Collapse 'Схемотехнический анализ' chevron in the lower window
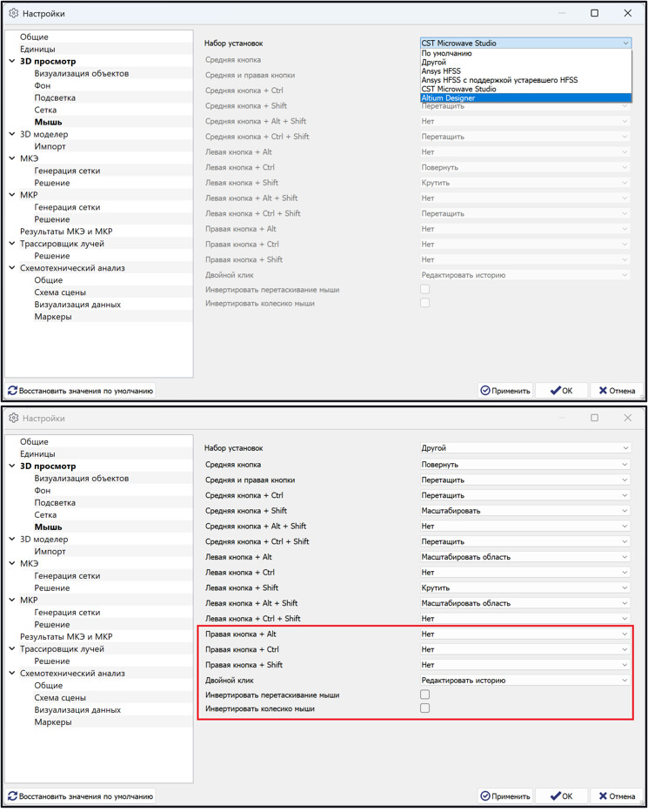 click(12, 674)
